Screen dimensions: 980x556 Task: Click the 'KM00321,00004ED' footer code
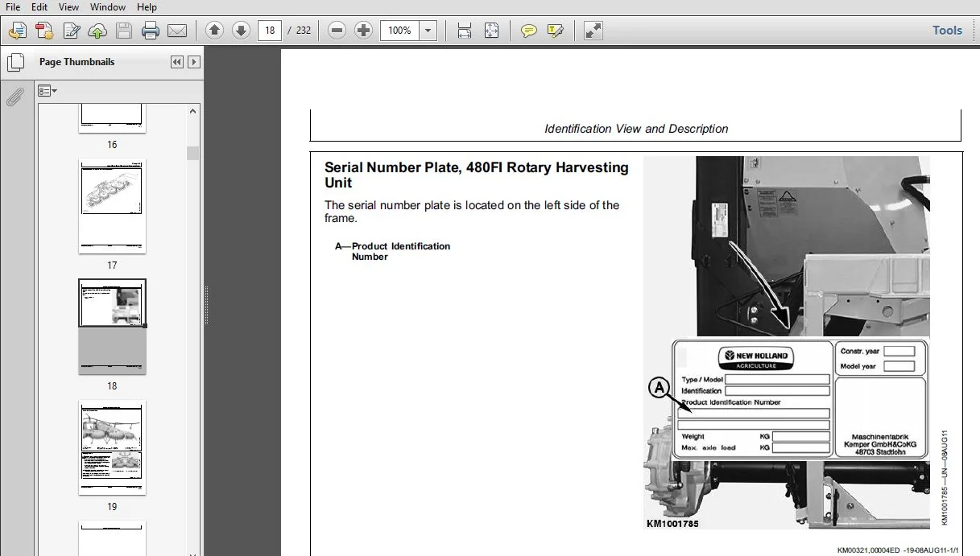869,550
